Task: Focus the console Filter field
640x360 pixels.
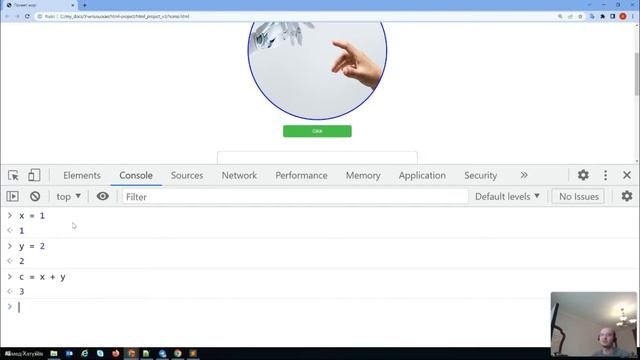Action: point(295,197)
